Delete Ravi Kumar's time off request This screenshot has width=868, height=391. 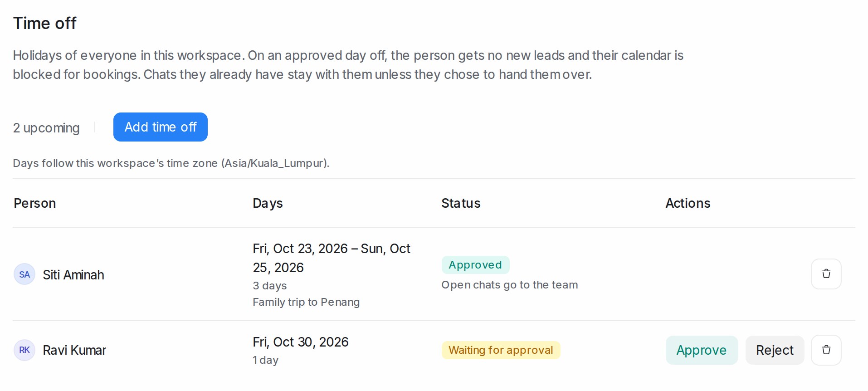pos(826,350)
